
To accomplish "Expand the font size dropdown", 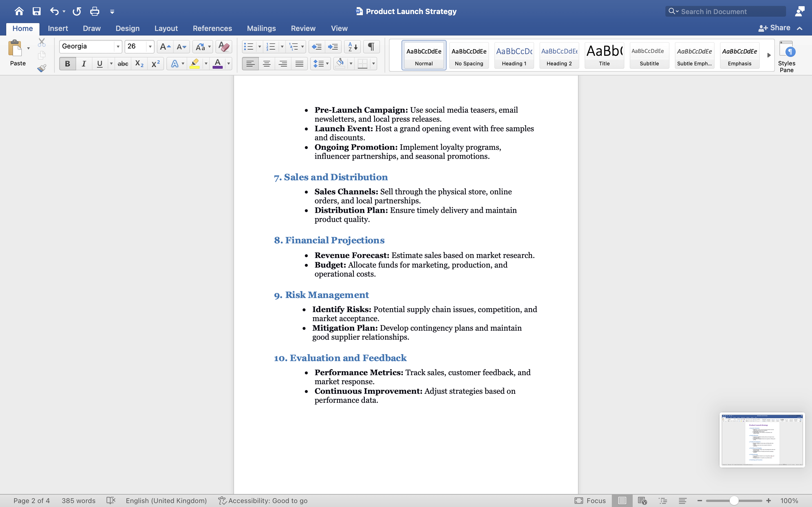I will (150, 46).
